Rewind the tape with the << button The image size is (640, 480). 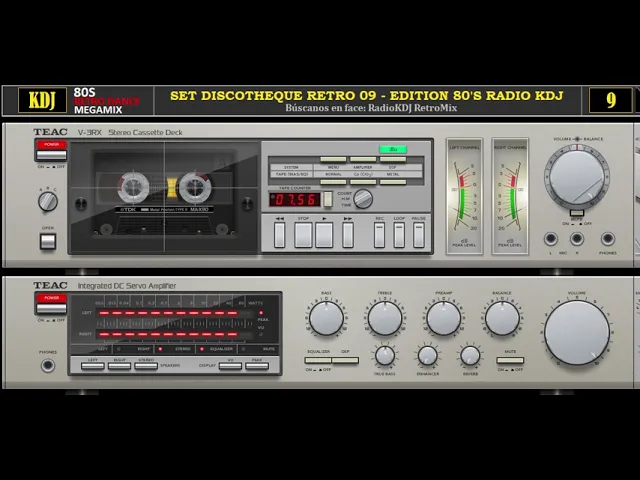280,235
